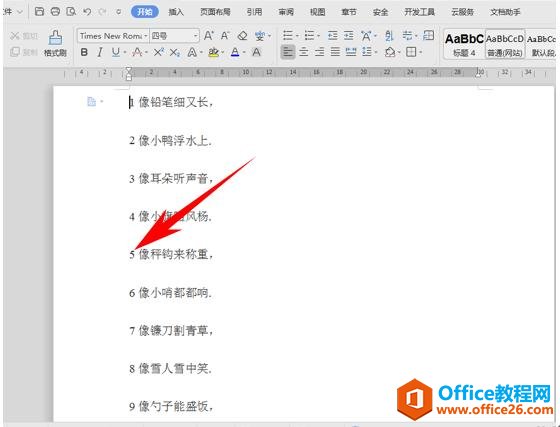Open the 章节 (Section) tab

coord(349,12)
